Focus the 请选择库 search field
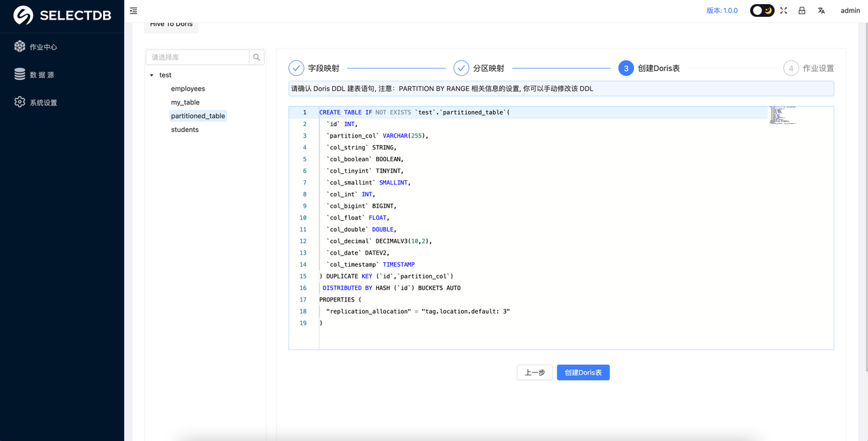The image size is (868, 441). click(x=197, y=58)
